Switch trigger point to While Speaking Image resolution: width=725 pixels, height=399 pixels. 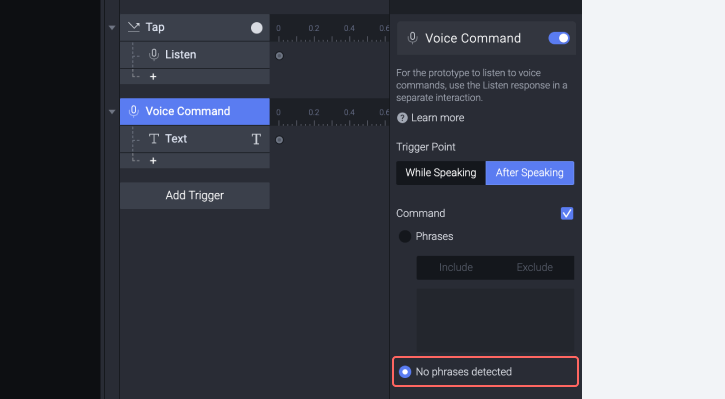[441, 173]
